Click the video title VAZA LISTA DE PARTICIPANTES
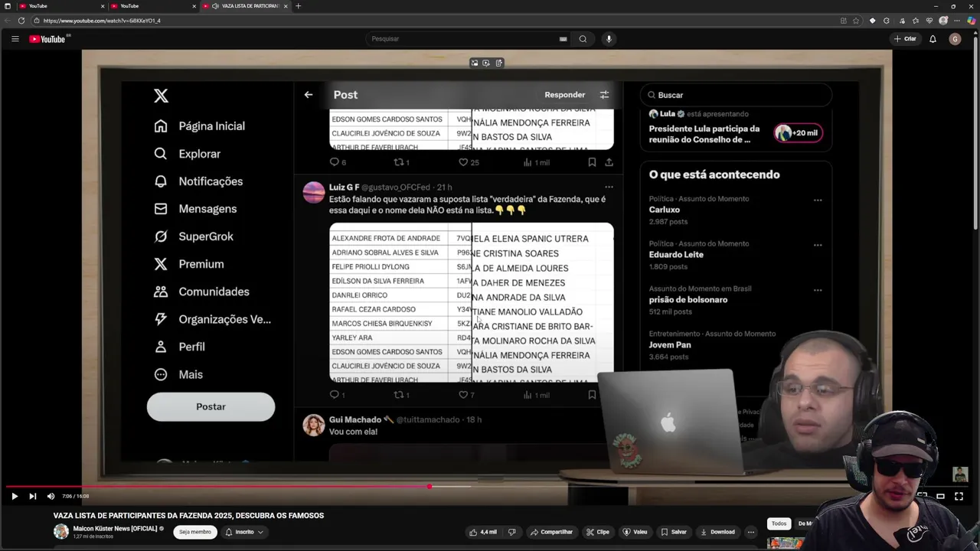This screenshot has height=551, width=980. pyautogui.click(x=188, y=516)
